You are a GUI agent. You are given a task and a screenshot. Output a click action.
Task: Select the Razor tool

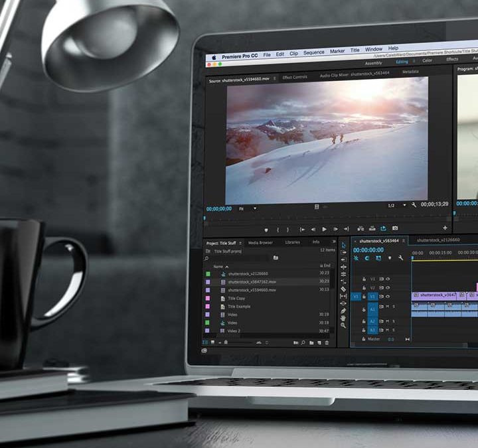point(343,289)
